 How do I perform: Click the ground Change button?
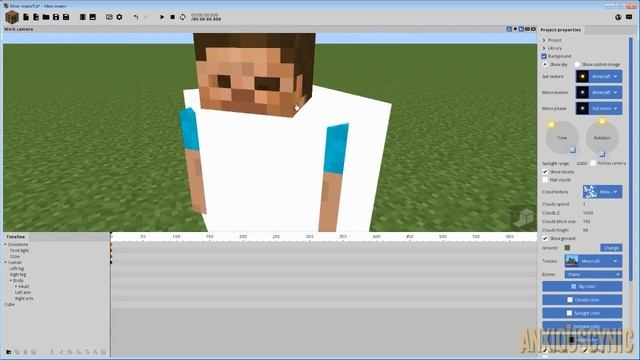pyautogui.click(x=611, y=248)
